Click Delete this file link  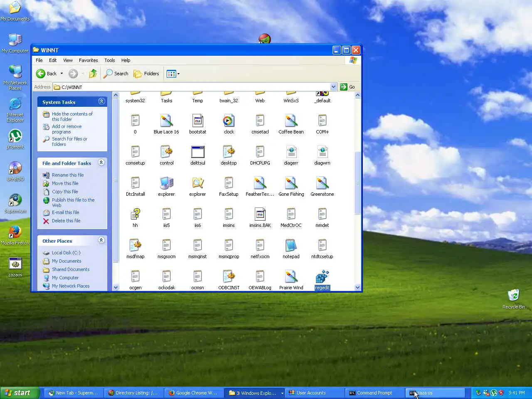click(66, 221)
